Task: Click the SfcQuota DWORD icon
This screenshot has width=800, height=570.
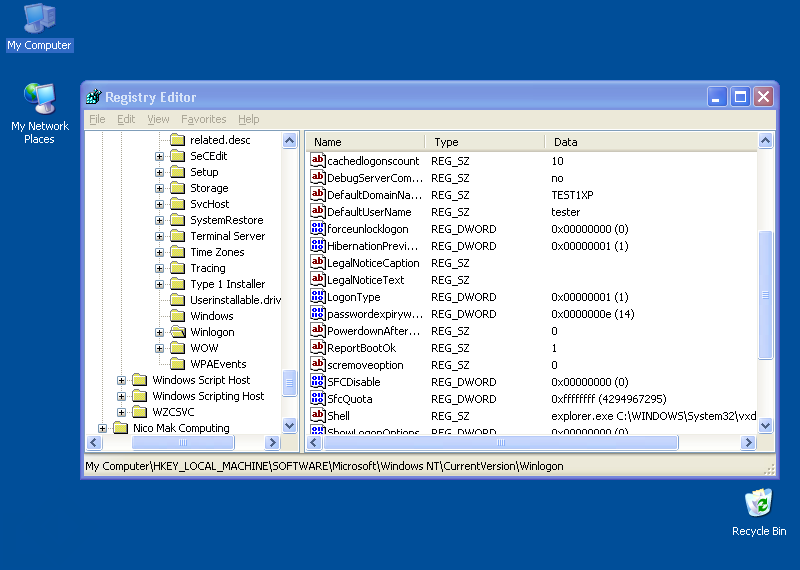Action: click(x=317, y=399)
